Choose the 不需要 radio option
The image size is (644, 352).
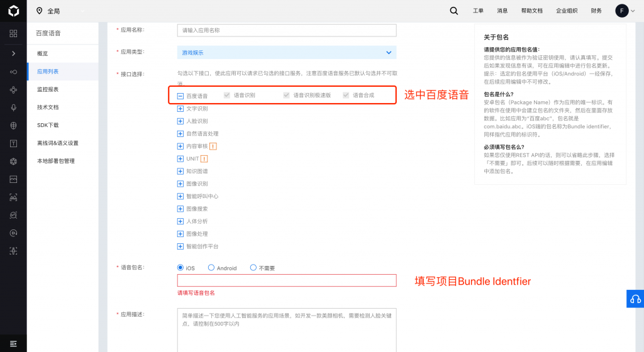[x=253, y=268]
